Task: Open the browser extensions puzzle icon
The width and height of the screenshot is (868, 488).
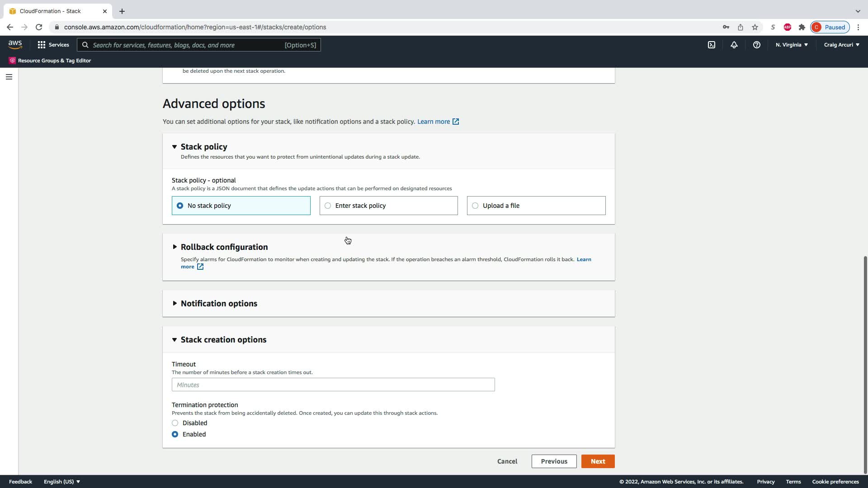Action: pos(802,27)
